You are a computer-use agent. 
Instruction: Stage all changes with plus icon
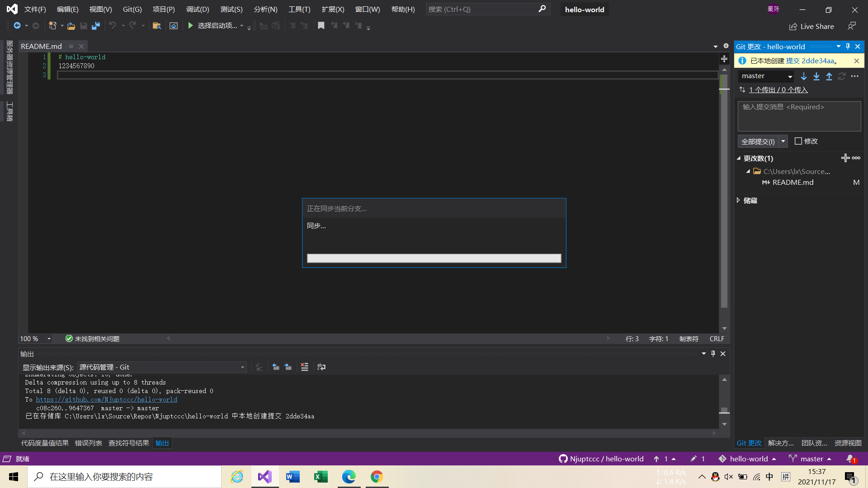(x=845, y=158)
